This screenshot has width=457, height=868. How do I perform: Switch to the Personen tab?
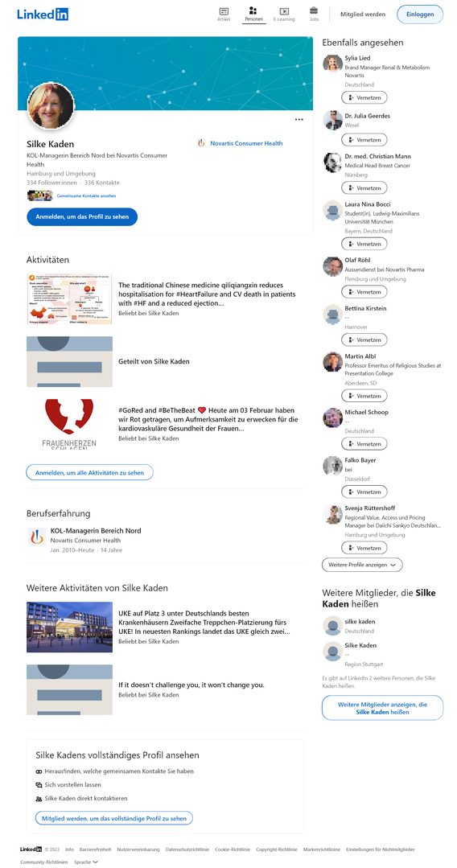tap(253, 14)
